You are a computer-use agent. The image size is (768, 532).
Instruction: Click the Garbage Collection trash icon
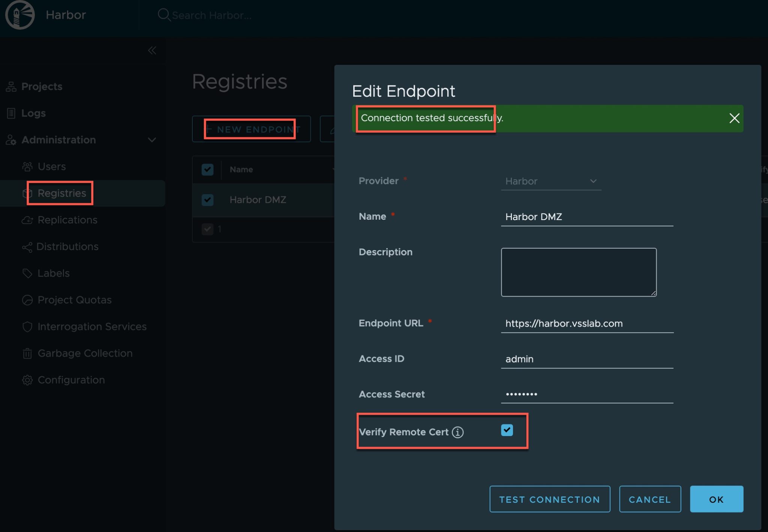(x=27, y=353)
